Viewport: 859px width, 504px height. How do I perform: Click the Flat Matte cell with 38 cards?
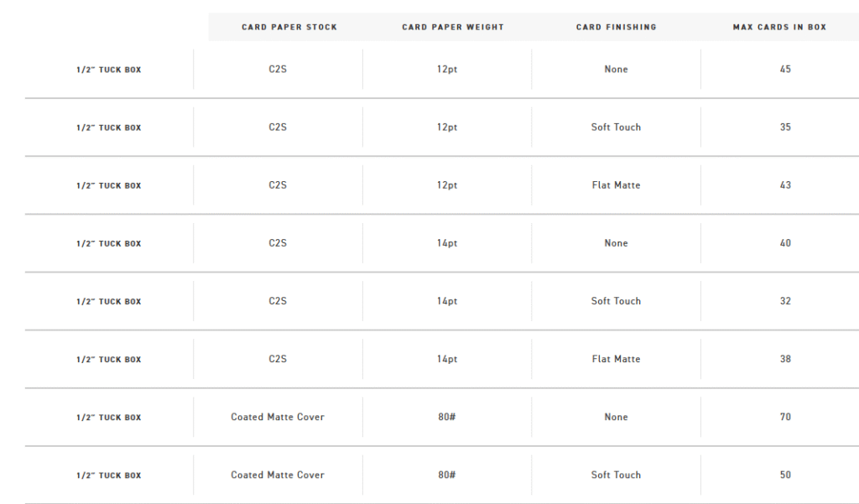[616, 359]
